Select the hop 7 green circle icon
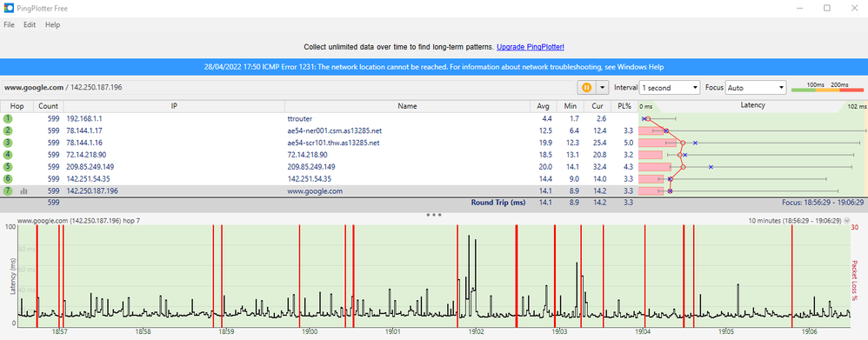The image size is (868, 340). (x=7, y=191)
